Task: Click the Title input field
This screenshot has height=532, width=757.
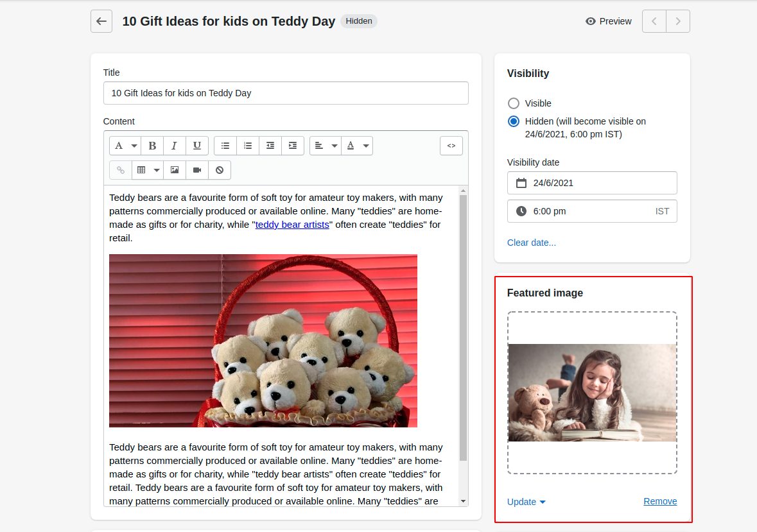Action: [x=286, y=93]
